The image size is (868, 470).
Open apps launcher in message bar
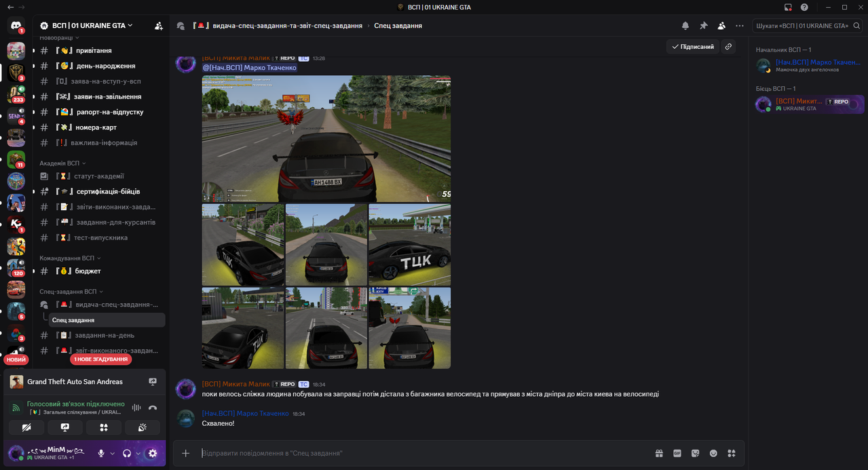[731, 453]
